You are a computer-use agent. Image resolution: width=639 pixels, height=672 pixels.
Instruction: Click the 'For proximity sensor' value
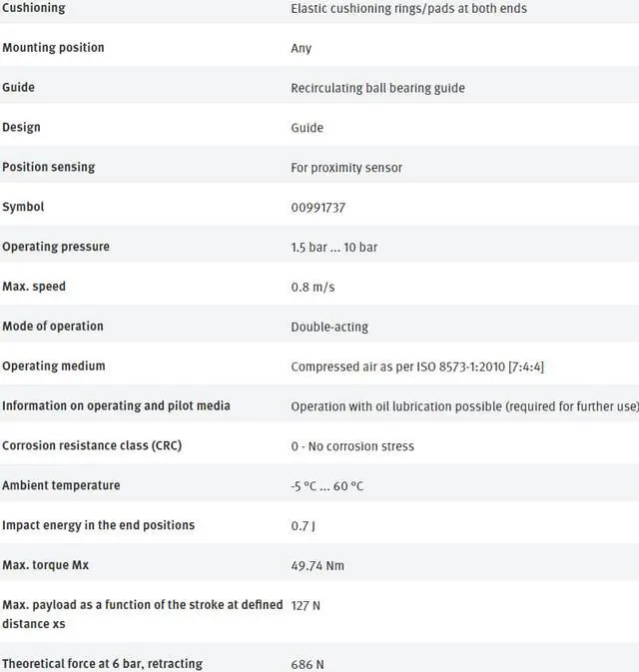coord(346,168)
